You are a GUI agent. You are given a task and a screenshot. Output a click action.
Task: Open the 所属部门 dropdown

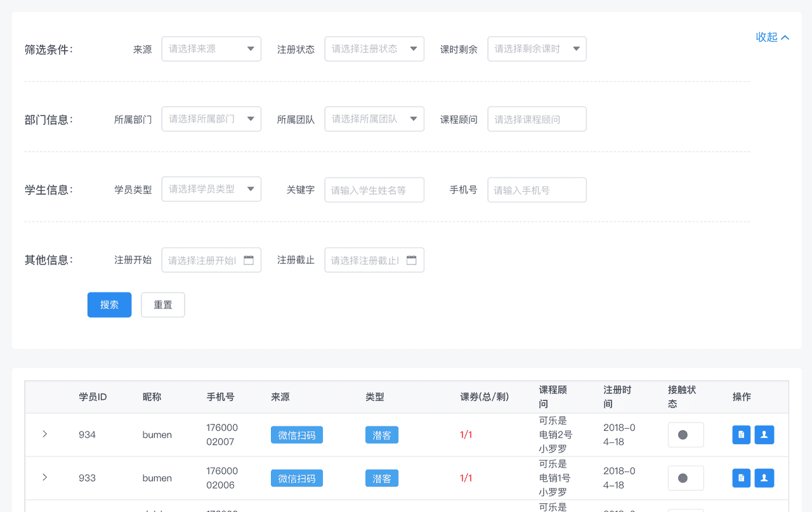click(x=211, y=119)
